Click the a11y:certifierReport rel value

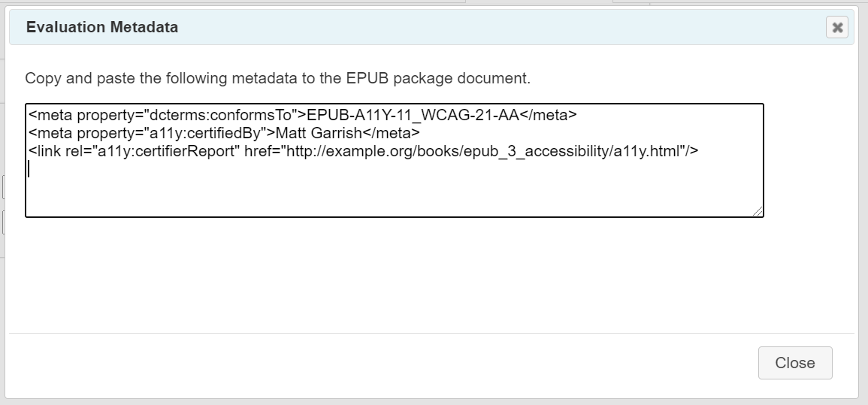(x=167, y=151)
